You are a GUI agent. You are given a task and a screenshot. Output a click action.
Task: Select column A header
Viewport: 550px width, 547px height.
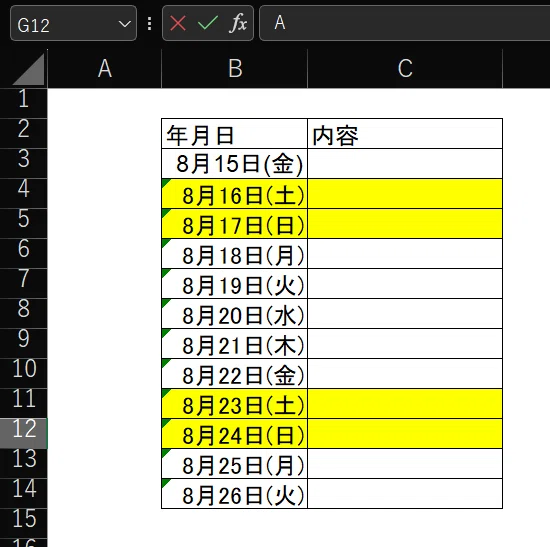click(x=105, y=69)
